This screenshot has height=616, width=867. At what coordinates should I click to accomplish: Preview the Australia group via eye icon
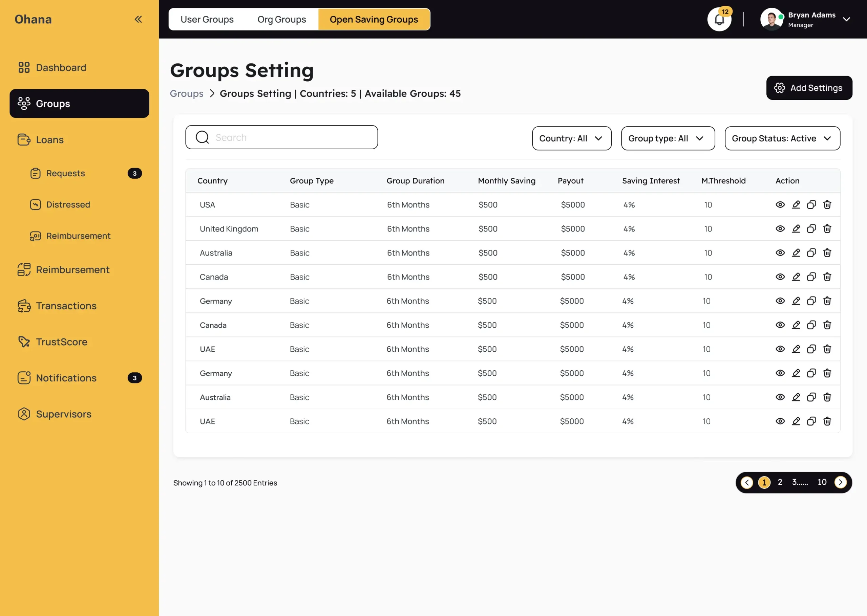pyautogui.click(x=780, y=252)
